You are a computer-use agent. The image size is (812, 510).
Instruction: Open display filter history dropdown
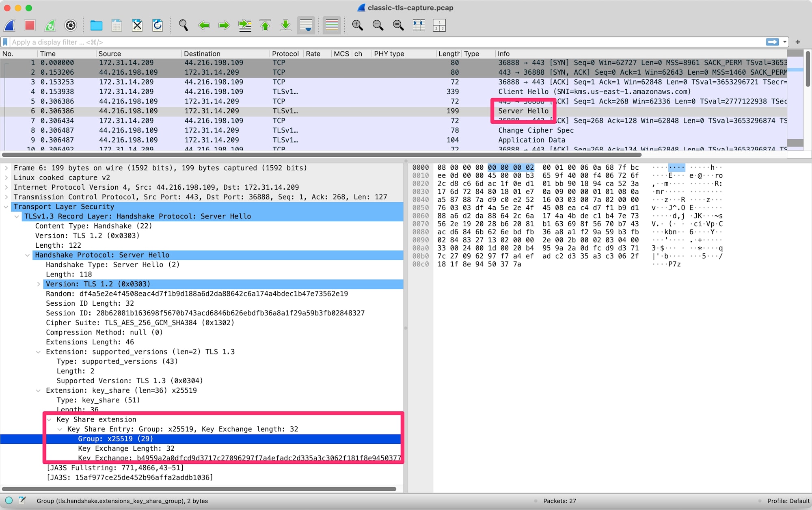pyautogui.click(x=785, y=42)
